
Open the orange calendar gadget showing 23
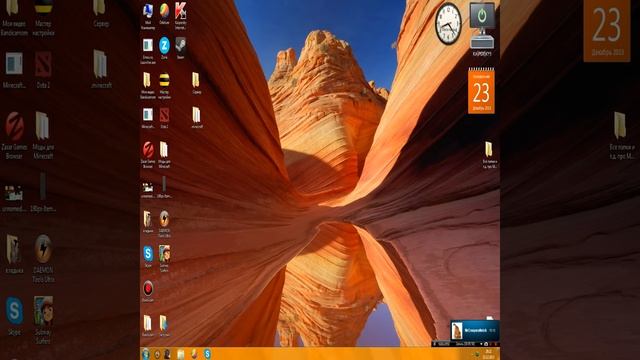tap(481, 91)
